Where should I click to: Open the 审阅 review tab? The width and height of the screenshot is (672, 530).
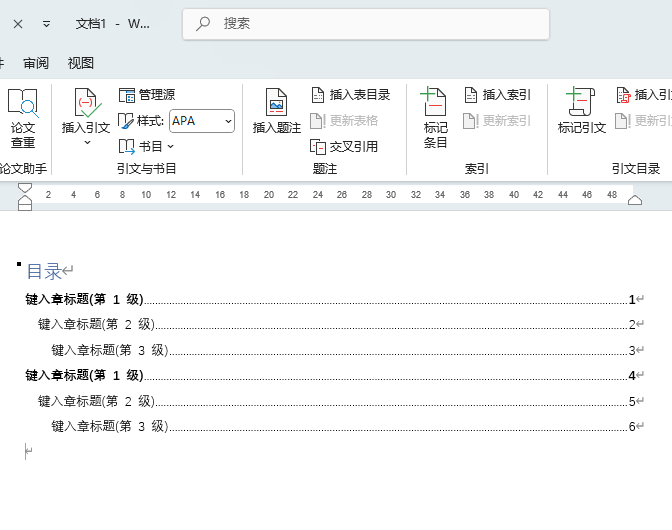click(x=36, y=63)
